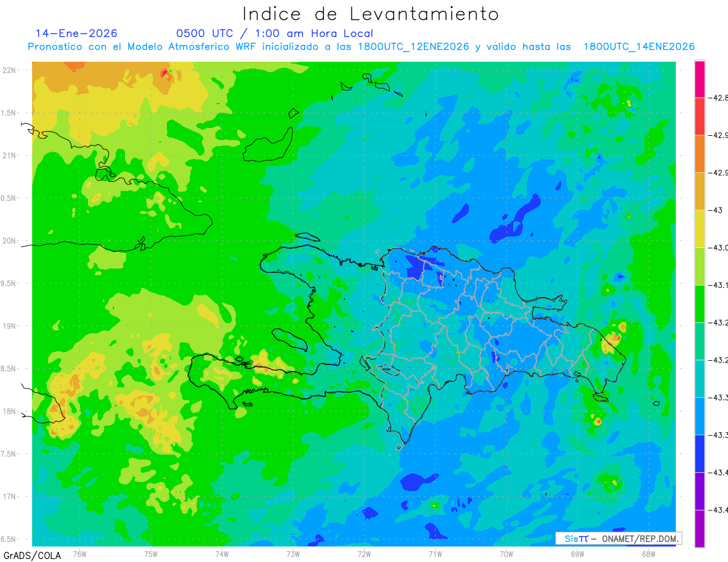Click the '76W' longitude label

pos(79,554)
